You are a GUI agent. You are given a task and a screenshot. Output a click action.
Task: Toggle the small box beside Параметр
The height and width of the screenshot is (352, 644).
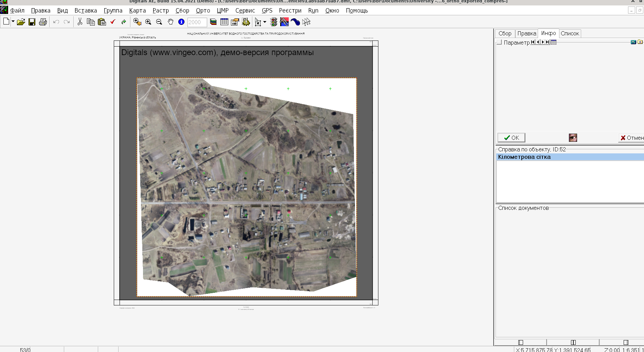(x=499, y=43)
